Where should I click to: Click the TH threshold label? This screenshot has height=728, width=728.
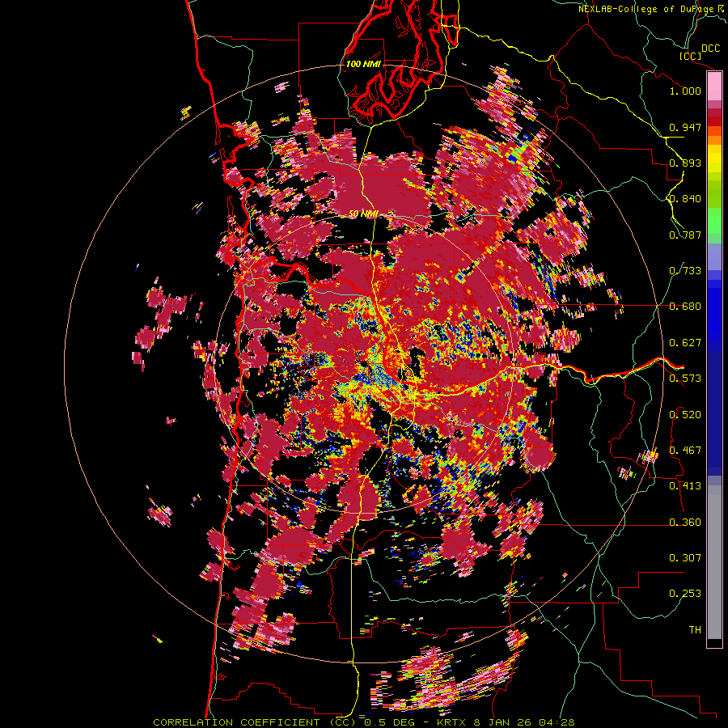coord(695,630)
